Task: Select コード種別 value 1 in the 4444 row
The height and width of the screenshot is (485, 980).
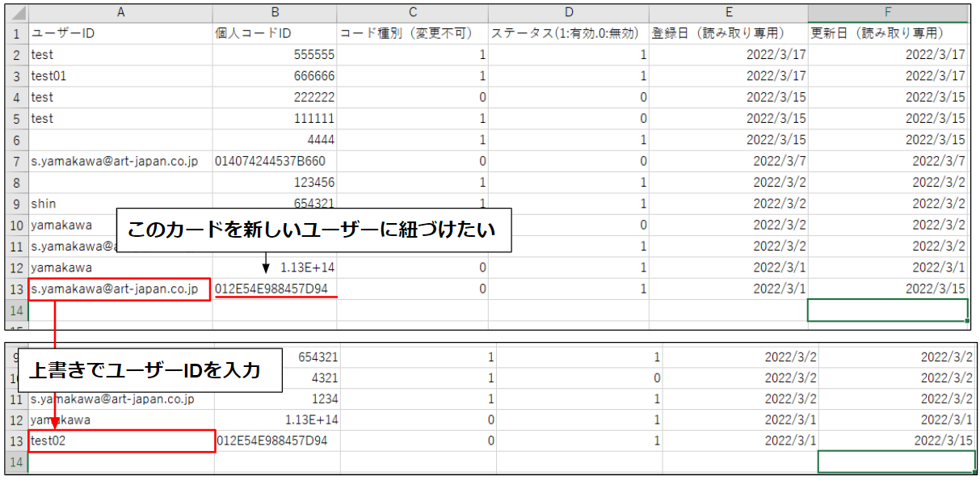Action: point(413,139)
